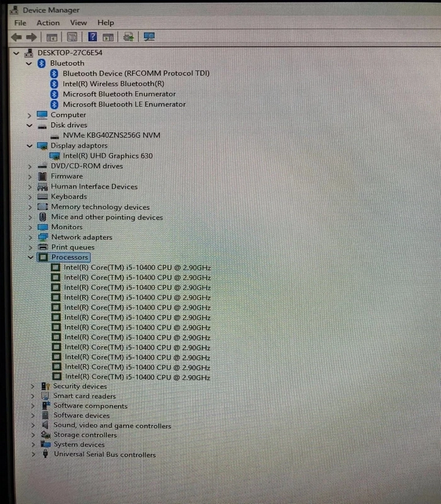Open the Action menu

click(48, 23)
